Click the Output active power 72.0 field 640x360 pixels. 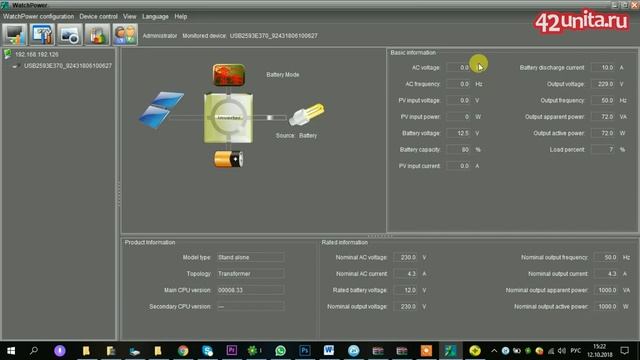tap(603, 133)
